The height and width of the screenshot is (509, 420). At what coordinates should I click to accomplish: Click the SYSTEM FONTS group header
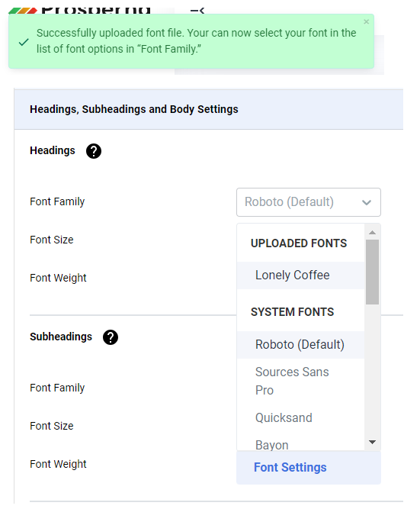point(292,312)
